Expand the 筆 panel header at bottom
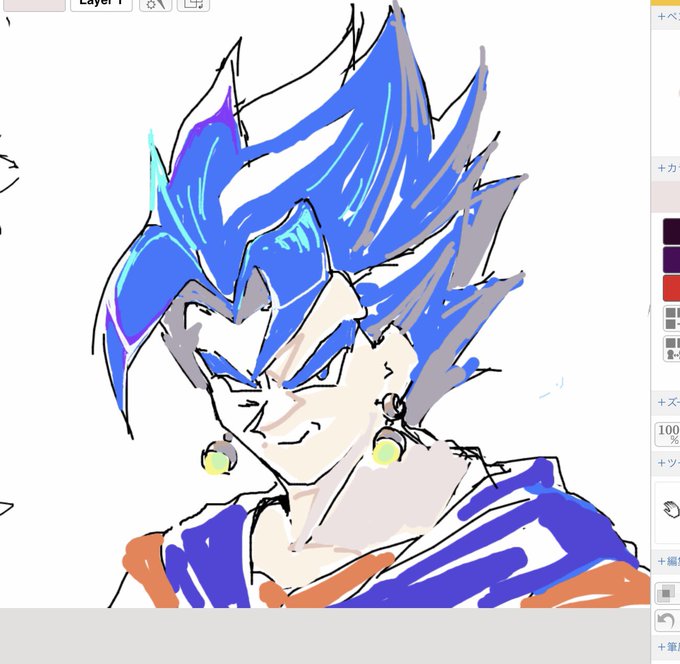The height and width of the screenshot is (664, 680). (x=668, y=647)
